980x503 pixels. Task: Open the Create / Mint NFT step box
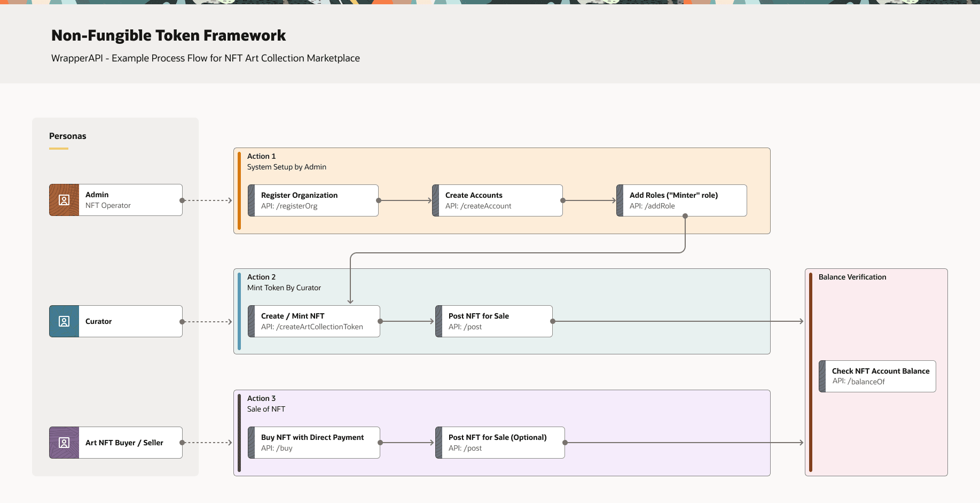pos(314,321)
